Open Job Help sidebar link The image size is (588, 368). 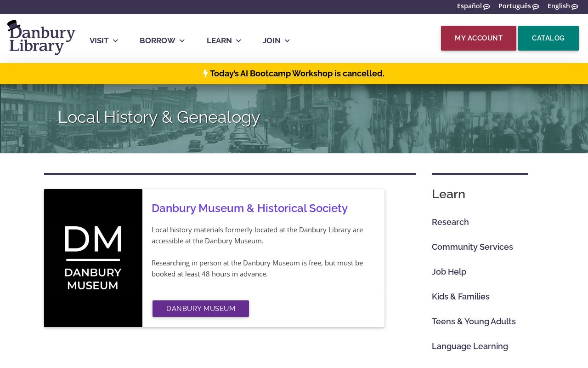tap(449, 272)
